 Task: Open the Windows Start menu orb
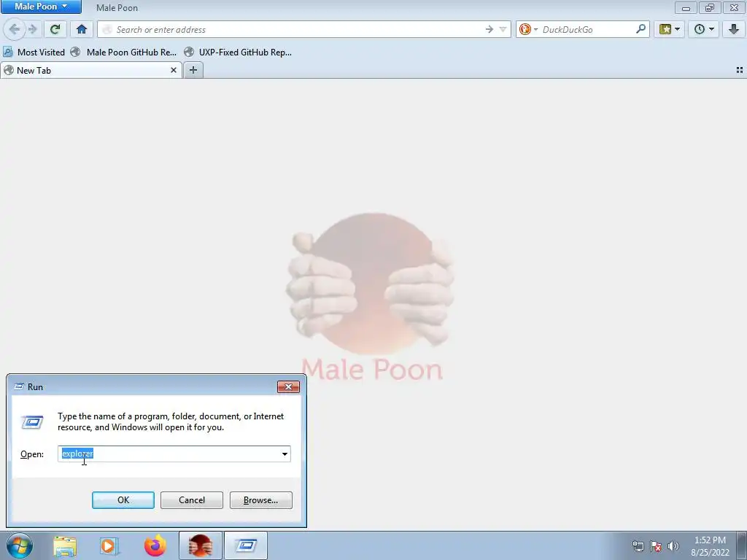click(x=20, y=545)
